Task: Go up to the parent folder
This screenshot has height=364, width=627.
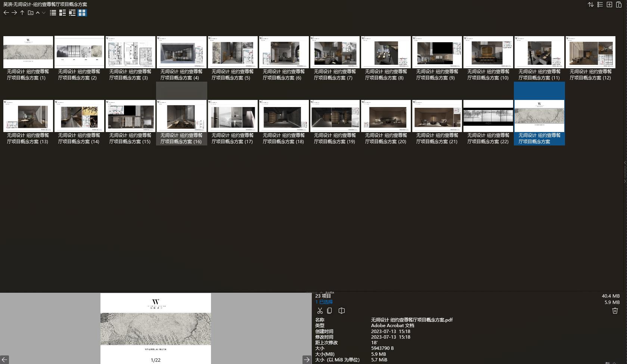Action: tap(22, 13)
